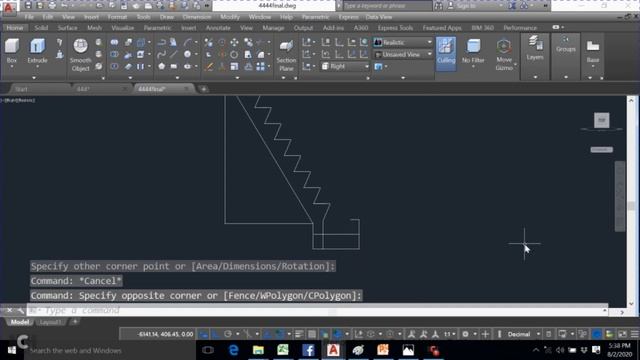The height and width of the screenshot is (360, 640).
Task: Click the command line input field
Action: (318, 311)
